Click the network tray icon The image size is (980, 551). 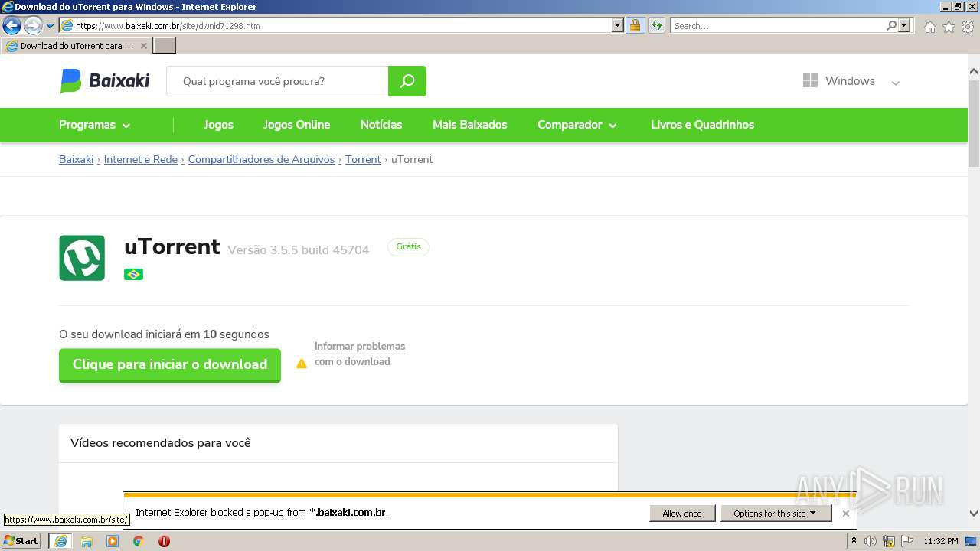[x=889, y=541]
